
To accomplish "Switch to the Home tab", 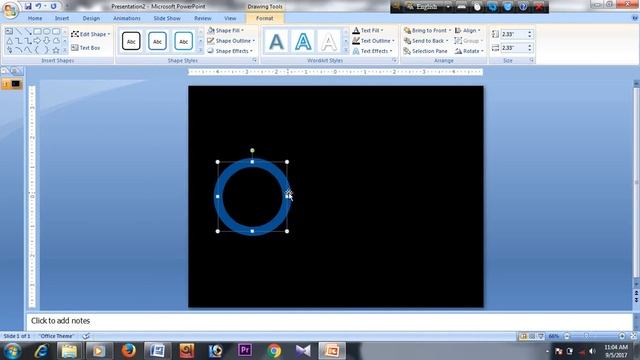I will [35, 18].
